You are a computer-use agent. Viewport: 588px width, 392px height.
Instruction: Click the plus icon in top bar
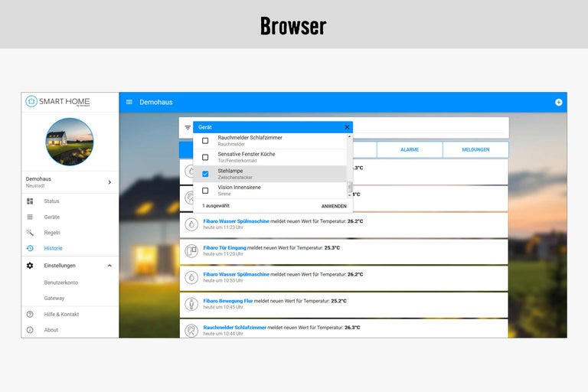pos(558,102)
